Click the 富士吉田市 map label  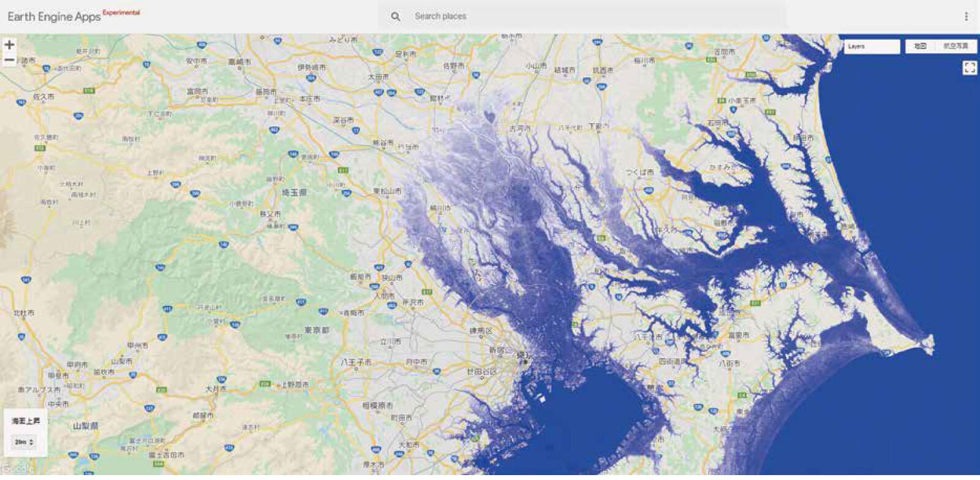coord(167,455)
